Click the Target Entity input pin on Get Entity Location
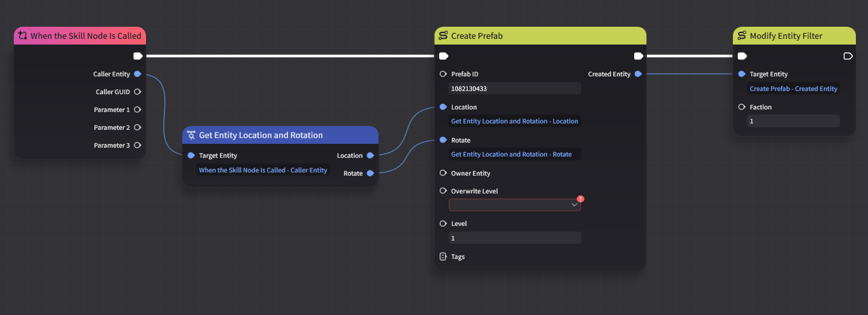Image resolution: width=868 pixels, height=315 pixels. [191, 155]
